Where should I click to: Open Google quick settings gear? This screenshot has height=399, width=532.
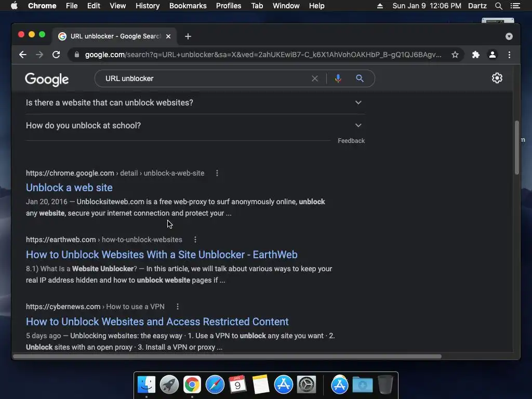pos(497,78)
